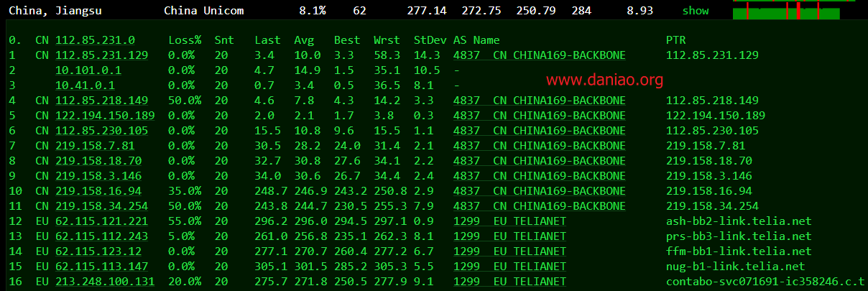
Task: Open IP link 112.85.231.0
Action: (95, 40)
